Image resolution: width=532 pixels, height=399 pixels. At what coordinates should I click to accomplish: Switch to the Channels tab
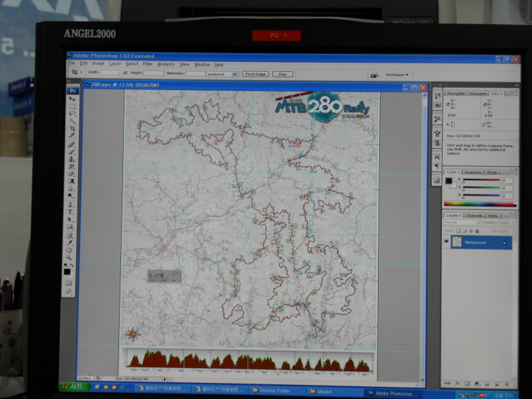point(474,215)
